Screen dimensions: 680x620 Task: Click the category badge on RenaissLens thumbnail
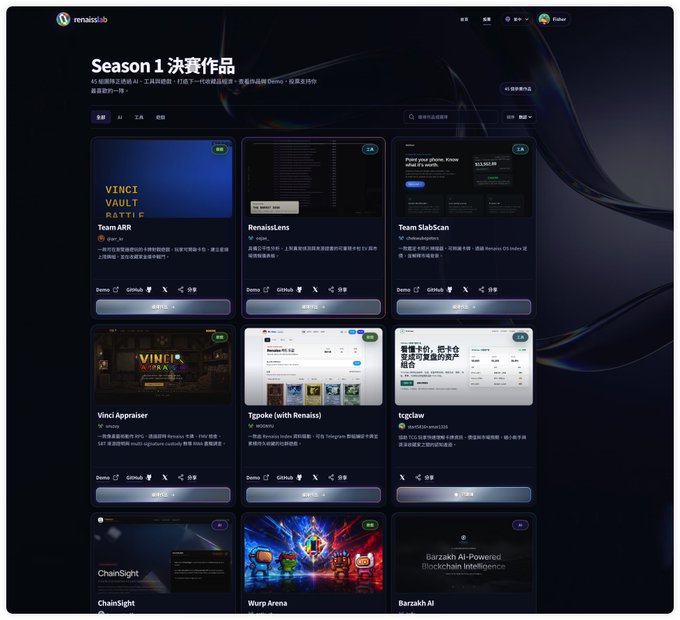pyautogui.click(x=370, y=149)
